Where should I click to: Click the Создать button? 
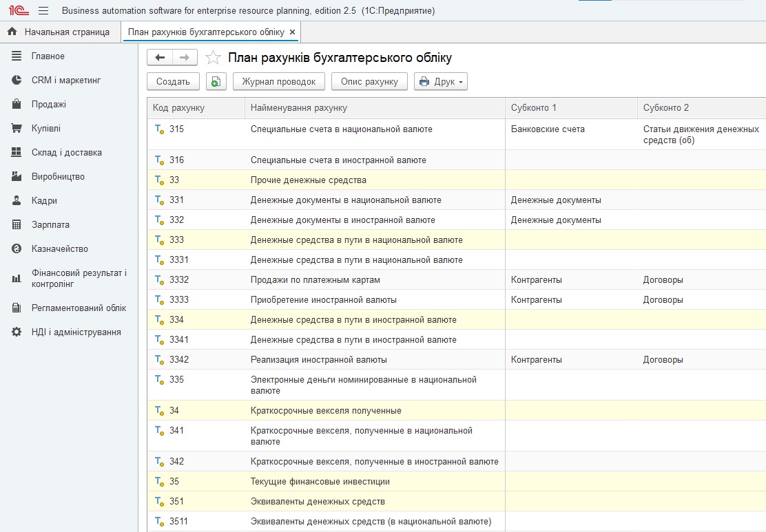point(173,81)
